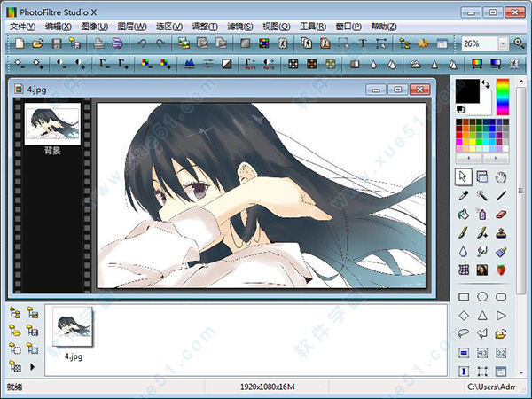
Task: Open the zoom 26% dropdown arrow
Action: [x=503, y=43]
